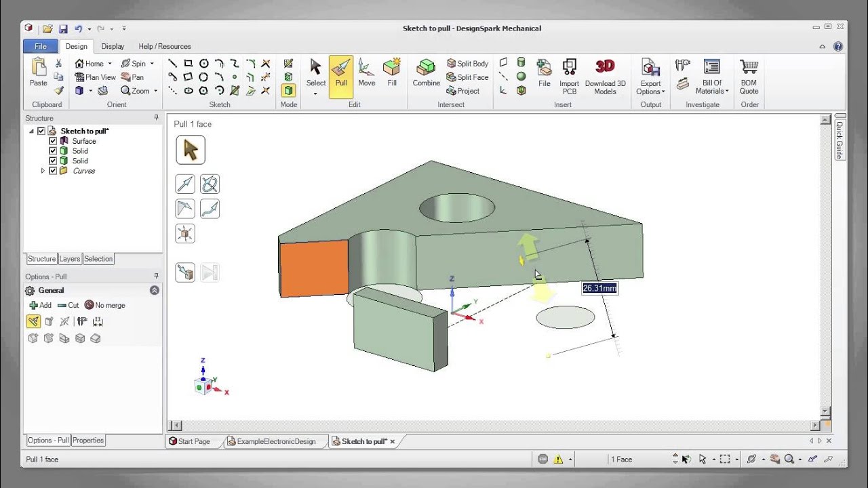
Task: Open the Select tool dropdown arrow
Action: 315,94
